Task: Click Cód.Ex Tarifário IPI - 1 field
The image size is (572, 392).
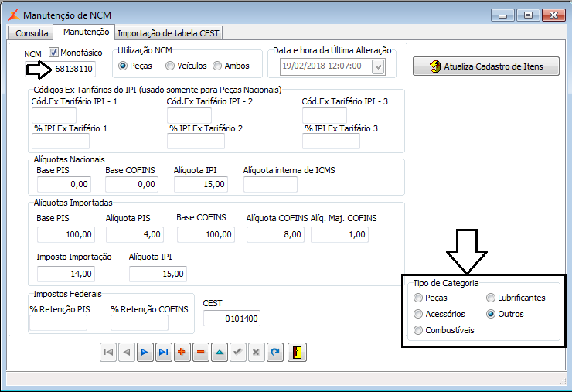Action: pyautogui.click(x=54, y=116)
